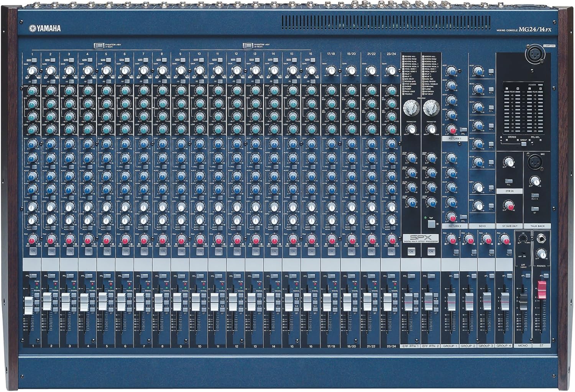Image resolution: width=575 pixels, height=392 pixels.
Task: Turn the EFF2 PROGRAM selector dial
Action: coord(432,108)
